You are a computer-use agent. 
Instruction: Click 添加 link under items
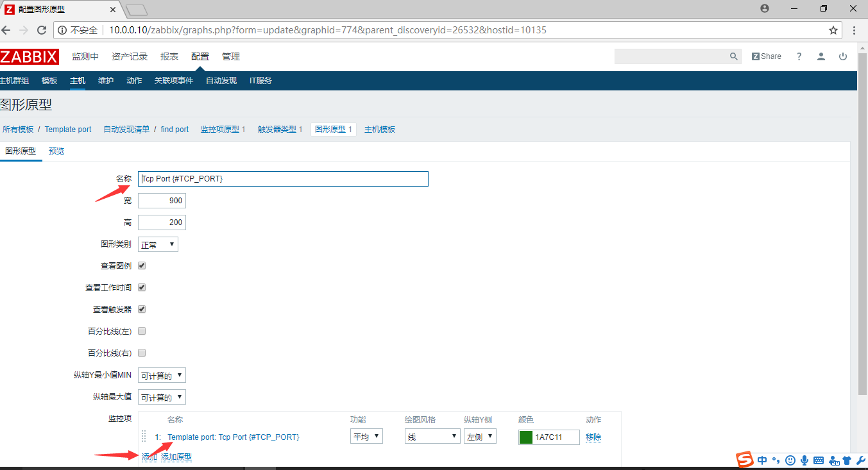pyautogui.click(x=149, y=457)
